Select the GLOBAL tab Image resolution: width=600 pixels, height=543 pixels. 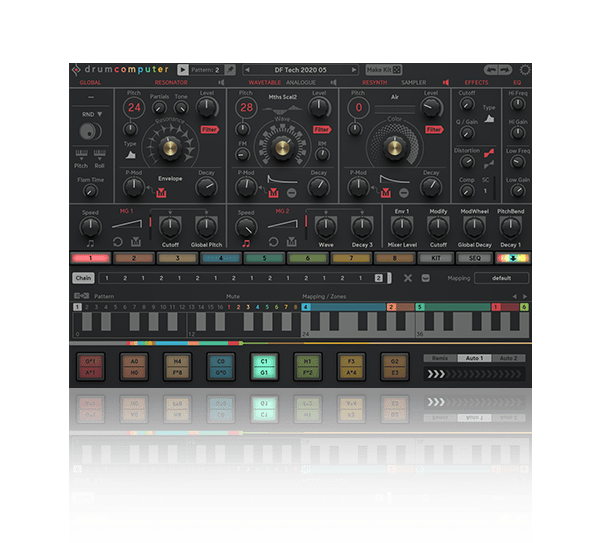(90, 82)
